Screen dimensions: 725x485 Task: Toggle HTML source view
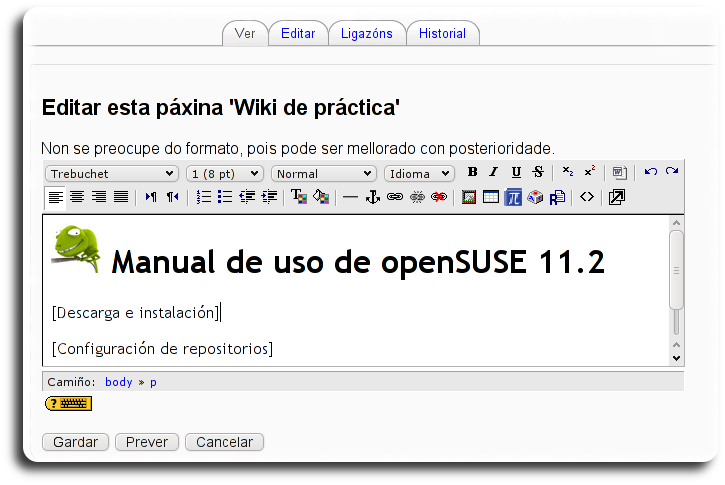(x=587, y=197)
